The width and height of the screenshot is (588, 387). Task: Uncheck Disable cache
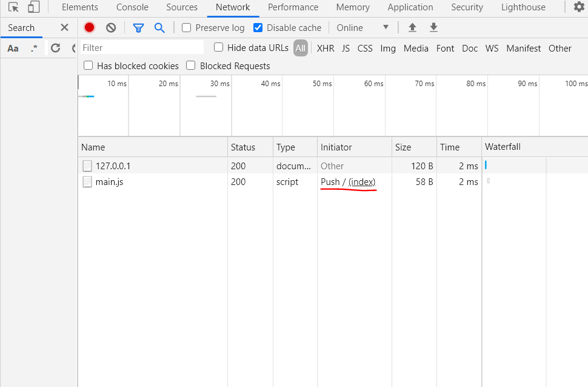pos(258,27)
